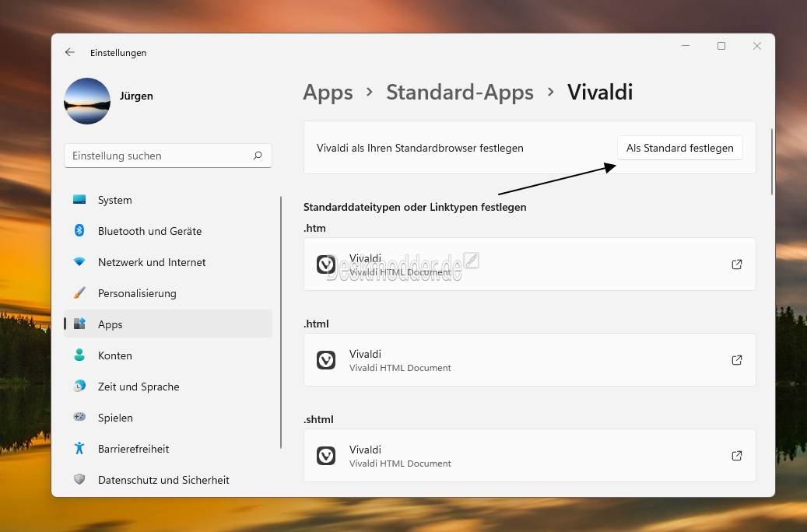Go to Netzwerk und Internet
The height and width of the screenshot is (532, 807).
click(x=168, y=262)
